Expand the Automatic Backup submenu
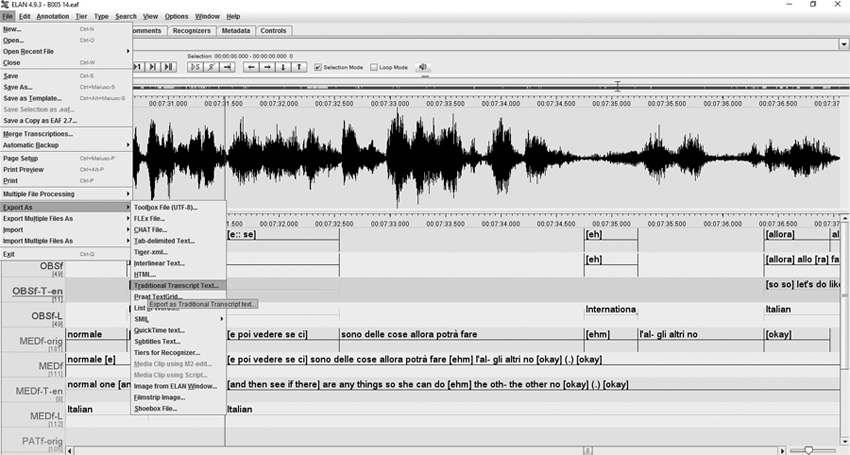Viewport: 850px width, 455px height. (x=66, y=145)
